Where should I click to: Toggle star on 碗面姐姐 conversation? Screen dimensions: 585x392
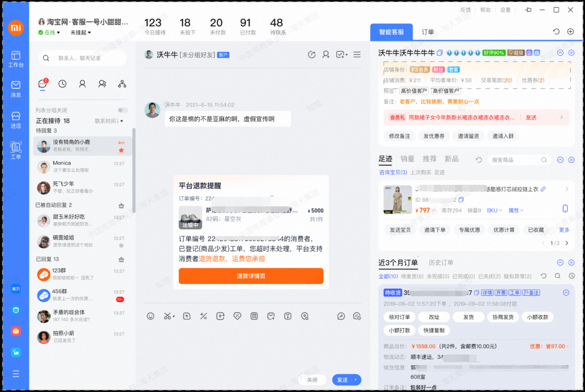[121, 245]
